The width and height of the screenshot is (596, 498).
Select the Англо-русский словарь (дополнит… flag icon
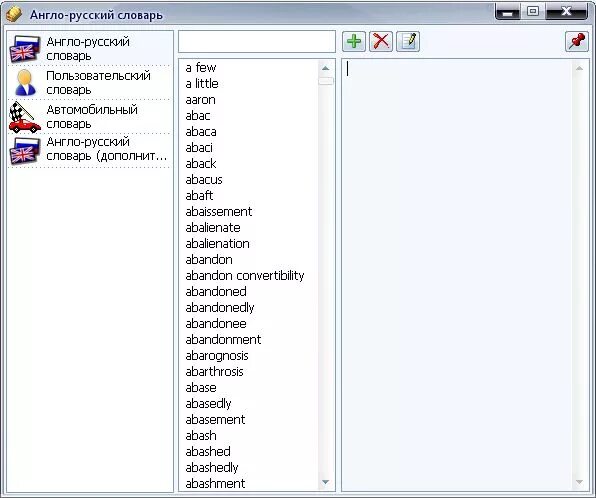25,151
